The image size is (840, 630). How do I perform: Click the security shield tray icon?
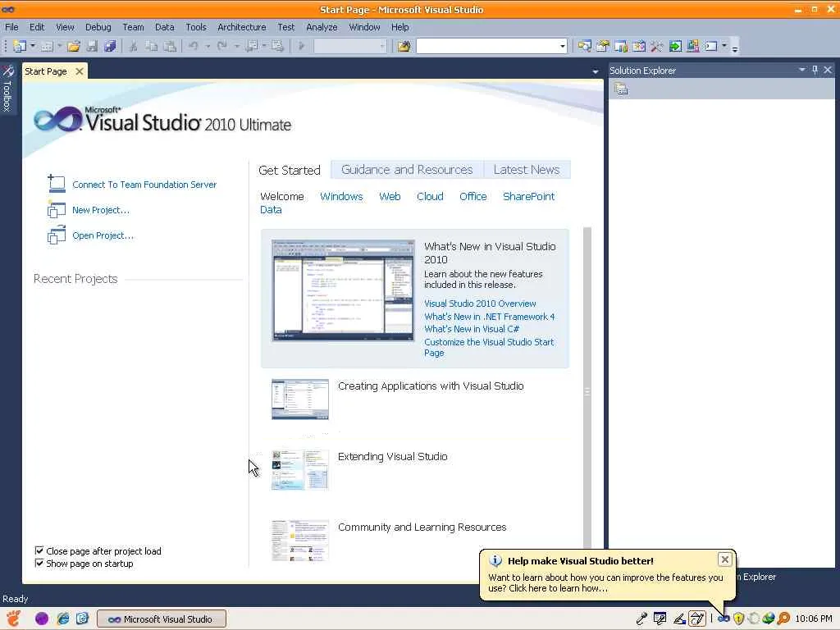739,619
